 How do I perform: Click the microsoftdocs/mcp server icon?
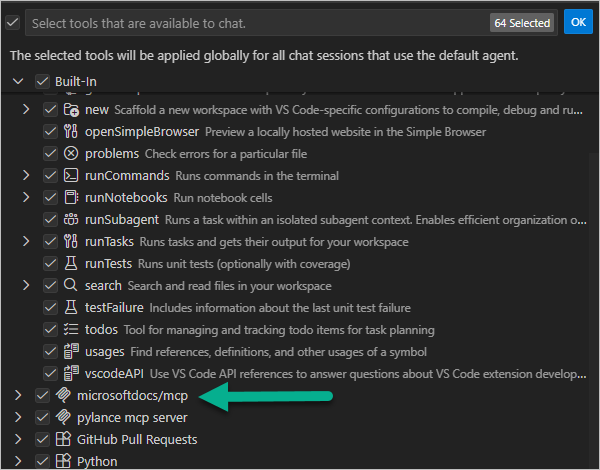coord(62,396)
